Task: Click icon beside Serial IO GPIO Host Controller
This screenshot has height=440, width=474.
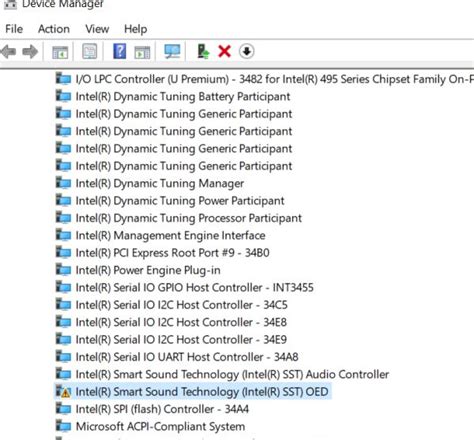Action: [63, 287]
